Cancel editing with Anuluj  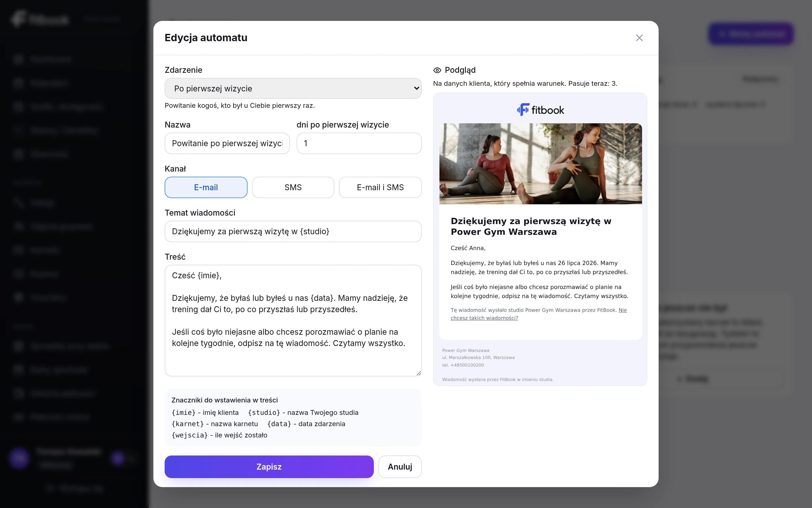(x=400, y=467)
